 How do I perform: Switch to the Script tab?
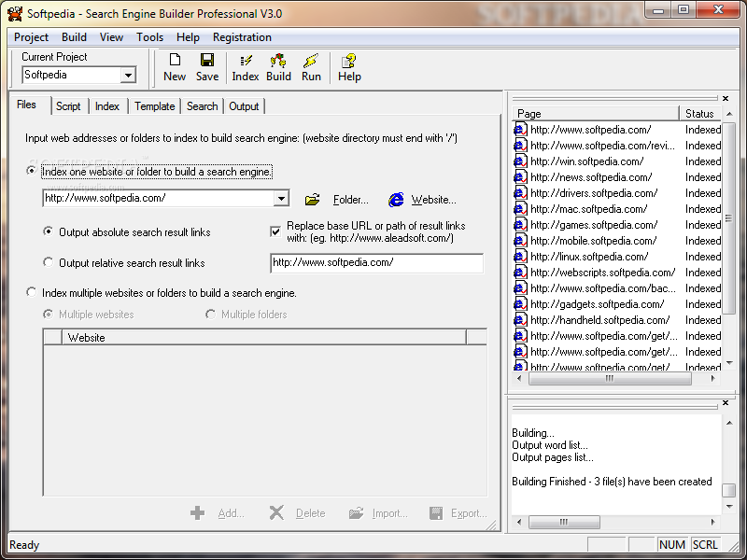coord(68,106)
